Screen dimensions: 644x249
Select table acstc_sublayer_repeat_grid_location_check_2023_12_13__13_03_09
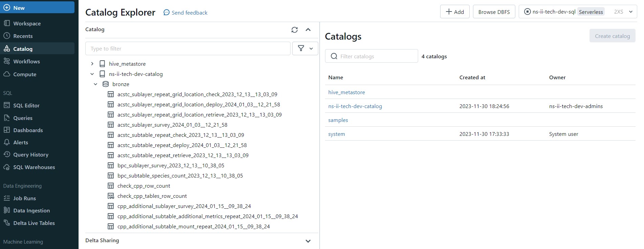tap(197, 94)
